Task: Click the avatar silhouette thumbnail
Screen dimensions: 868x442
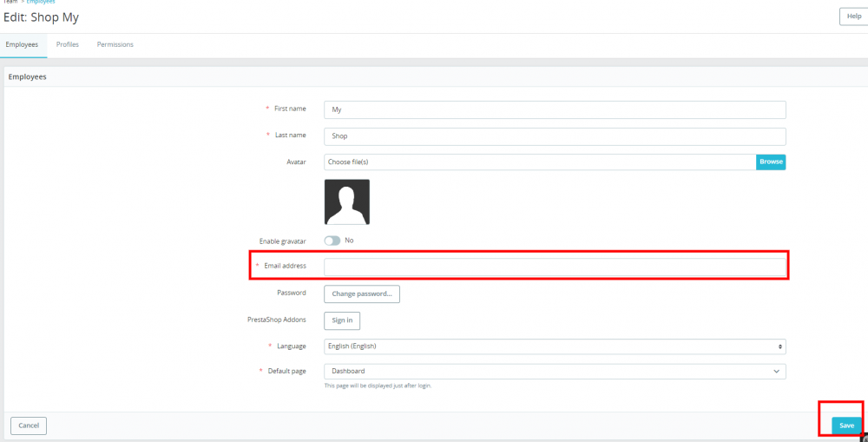Action: point(347,201)
